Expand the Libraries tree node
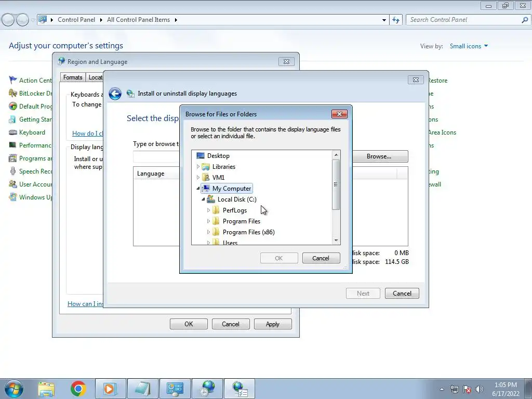 (198, 167)
